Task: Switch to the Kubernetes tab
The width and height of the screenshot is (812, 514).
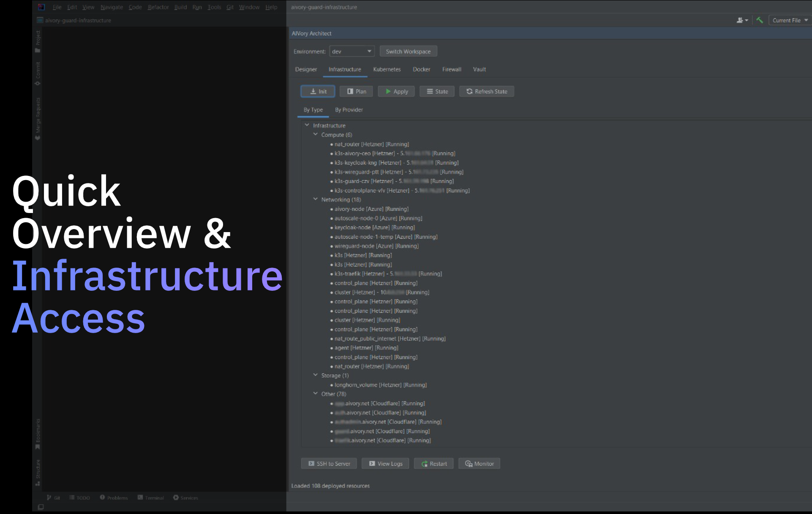Action: point(387,69)
